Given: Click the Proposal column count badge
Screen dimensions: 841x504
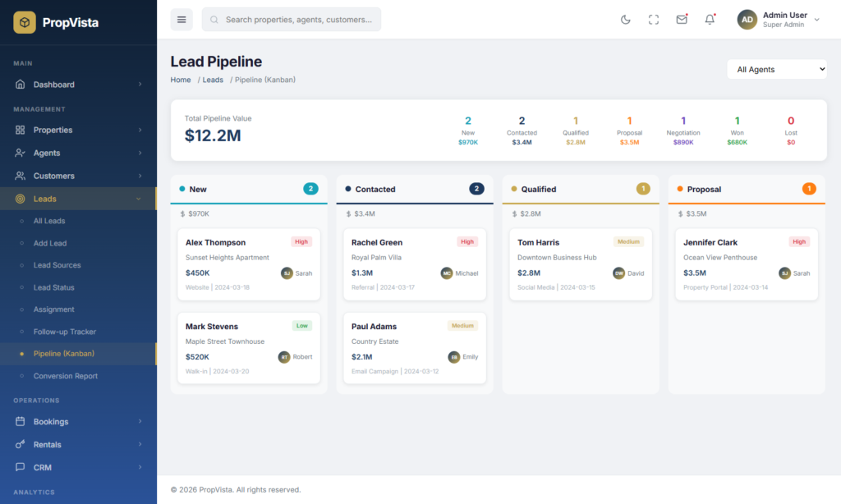Looking at the screenshot, I should [x=809, y=189].
